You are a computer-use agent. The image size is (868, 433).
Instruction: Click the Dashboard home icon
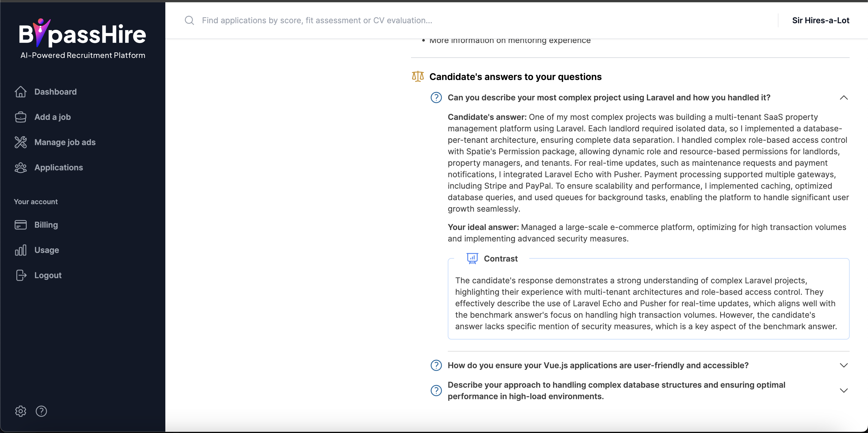point(21,92)
